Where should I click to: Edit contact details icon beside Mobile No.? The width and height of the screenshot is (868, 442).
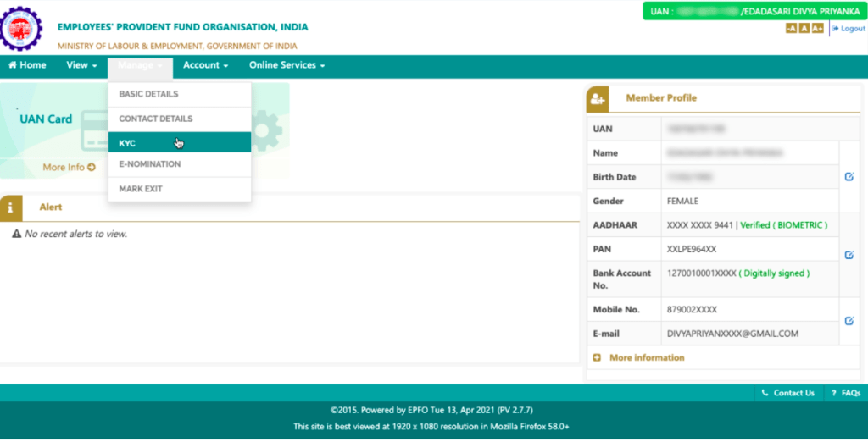pos(849,321)
